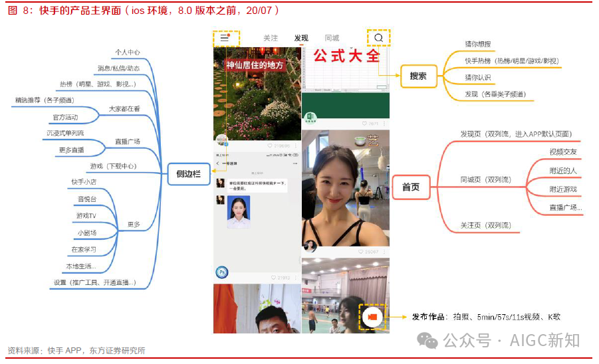Tap the heart icon beside 7671

(x=364, y=124)
